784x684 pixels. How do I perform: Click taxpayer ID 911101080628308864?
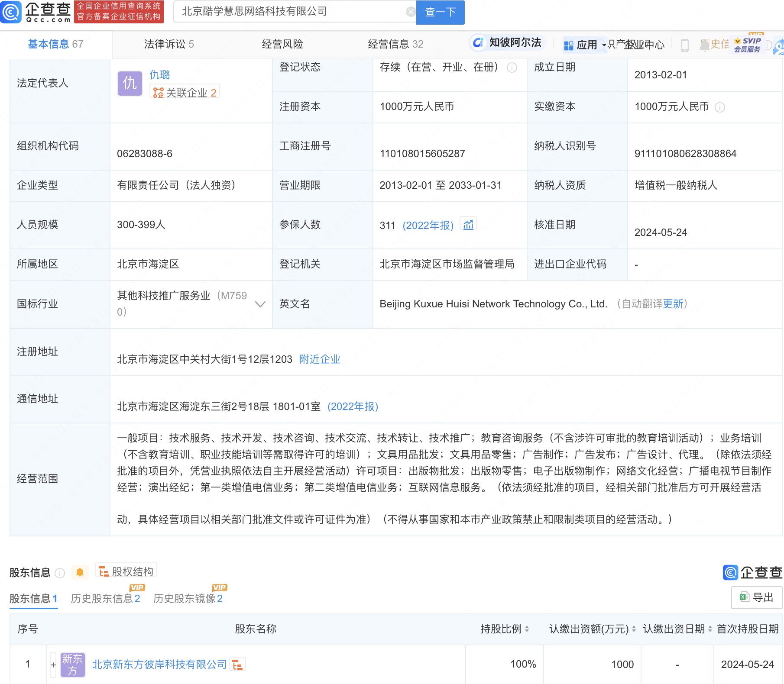point(685,154)
